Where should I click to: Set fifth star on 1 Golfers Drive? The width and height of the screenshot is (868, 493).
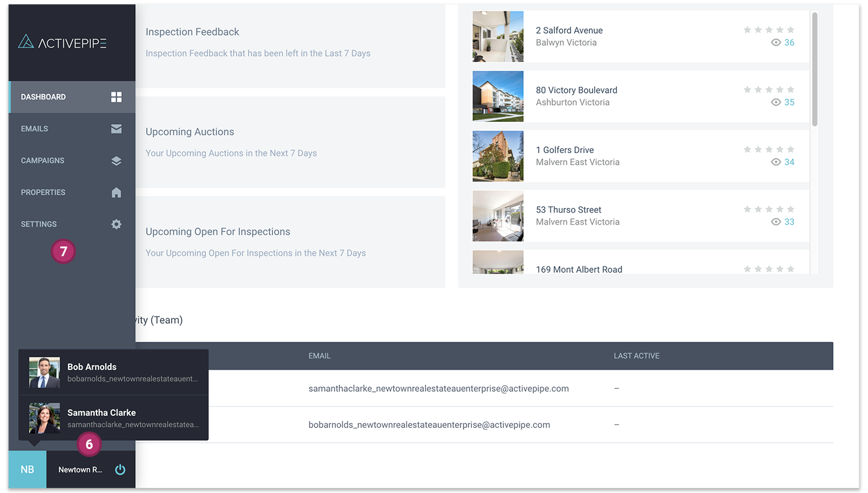pos(791,149)
